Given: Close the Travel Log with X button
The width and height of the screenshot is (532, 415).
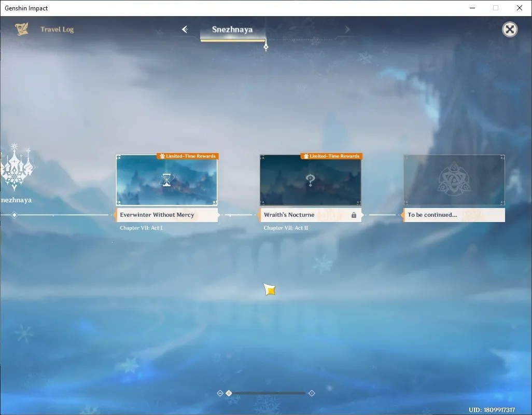Looking at the screenshot, I should click(x=510, y=30).
